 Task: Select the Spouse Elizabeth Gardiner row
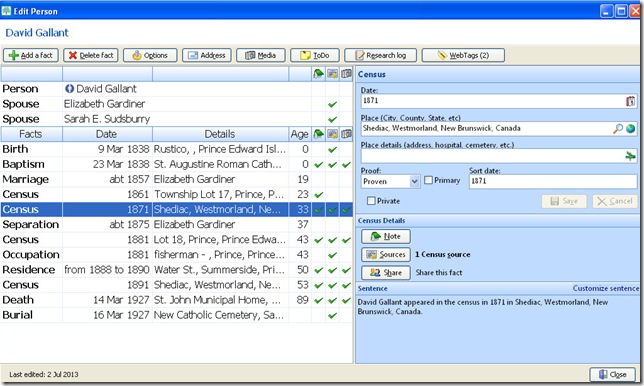(x=177, y=104)
